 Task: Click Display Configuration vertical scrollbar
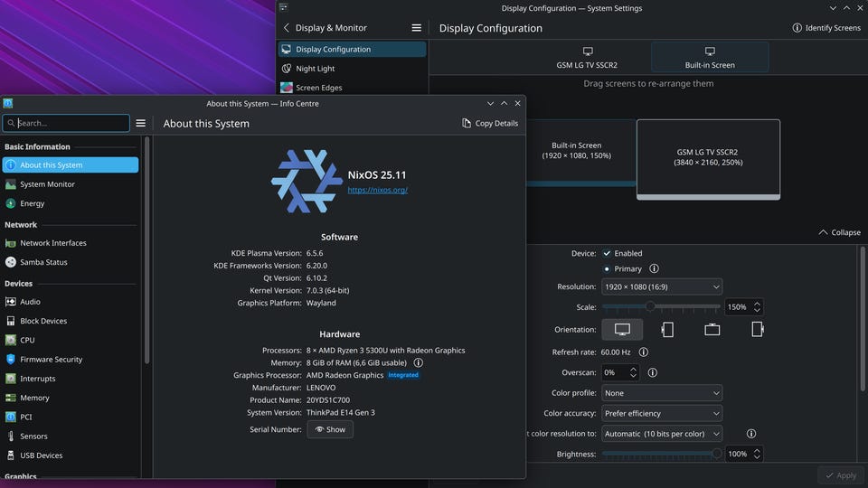pyautogui.click(x=863, y=319)
